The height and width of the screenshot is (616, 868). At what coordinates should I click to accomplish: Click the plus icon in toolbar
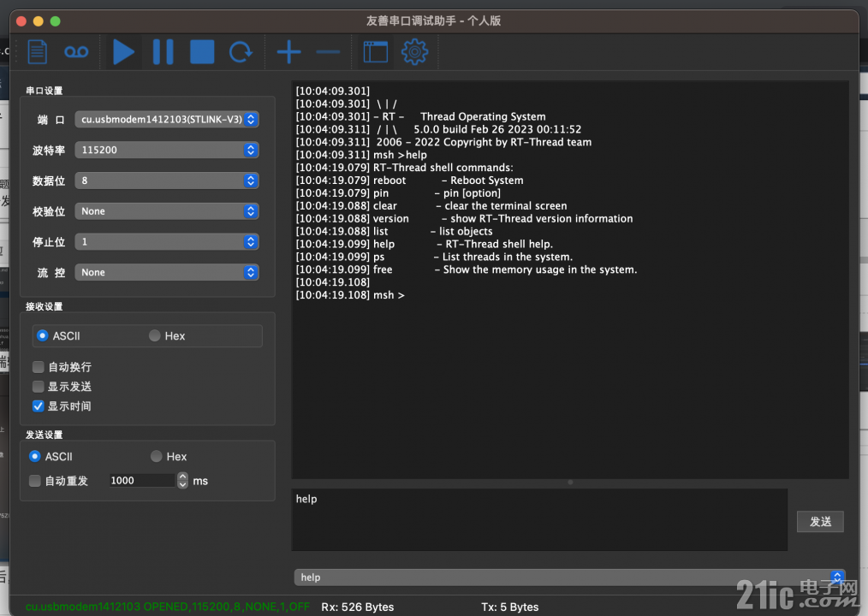[289, 52]
